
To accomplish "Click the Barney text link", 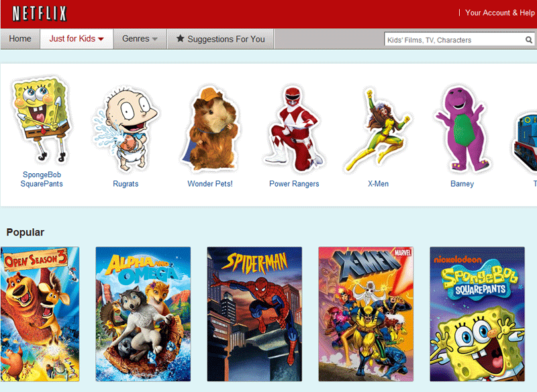I will coord(462,184).
